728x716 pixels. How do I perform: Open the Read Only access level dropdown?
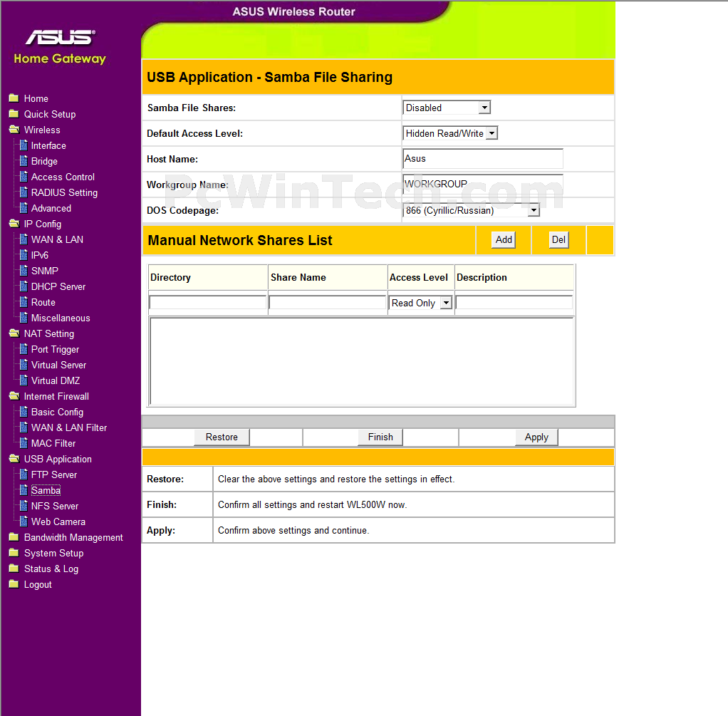click(421, 303)
